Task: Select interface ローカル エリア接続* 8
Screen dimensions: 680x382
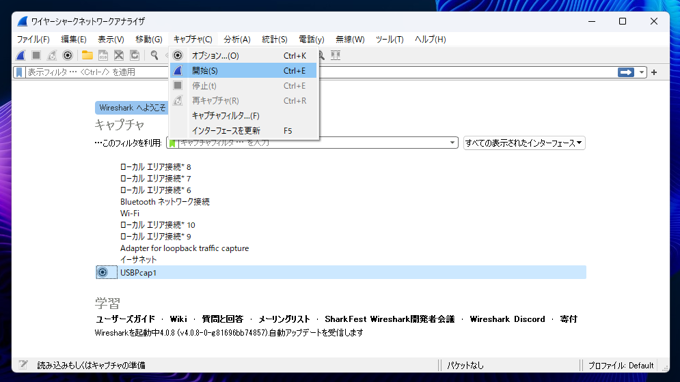Action: coord(156,167)
